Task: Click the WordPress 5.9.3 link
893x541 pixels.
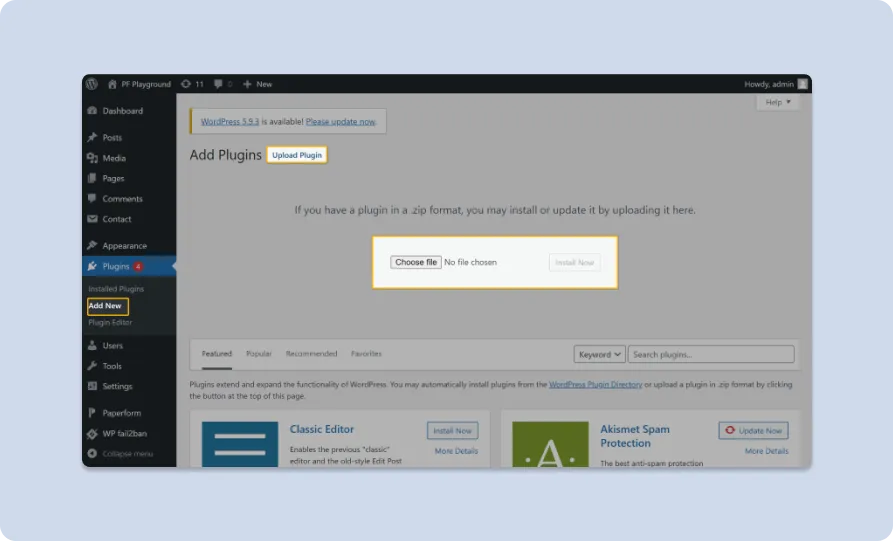Action: tap(230, 122)
